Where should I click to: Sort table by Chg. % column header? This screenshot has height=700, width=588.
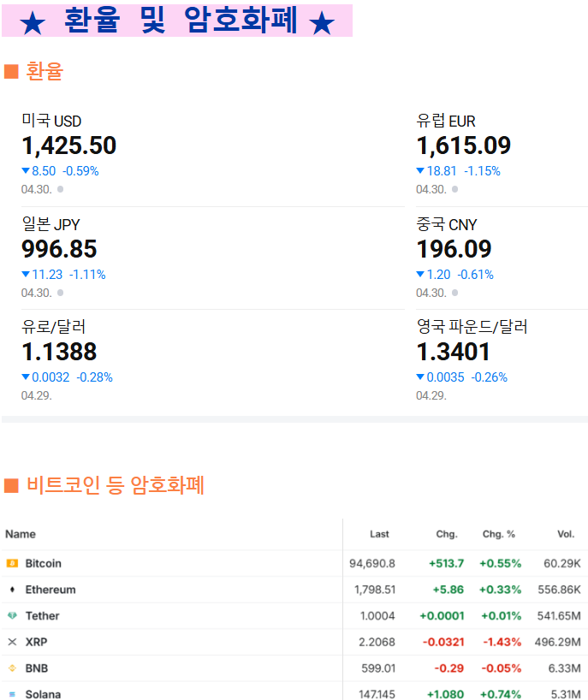(499, 534)
